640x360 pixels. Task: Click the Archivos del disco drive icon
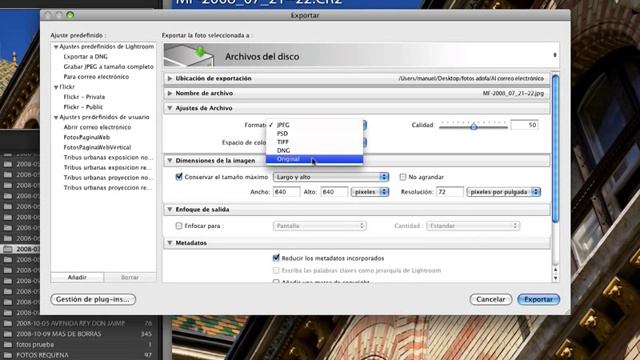pos(189,56)
